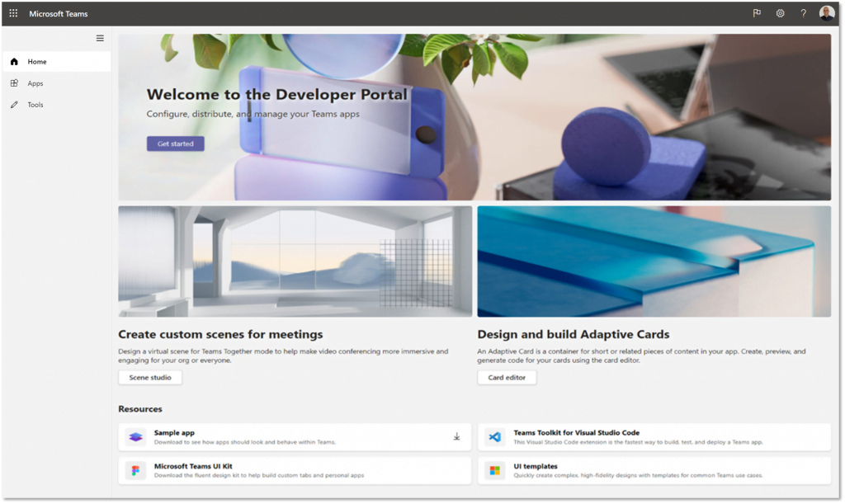Click the Sample app layers icon
Viewport: 845px width, 504px height.
click(136, 437)
